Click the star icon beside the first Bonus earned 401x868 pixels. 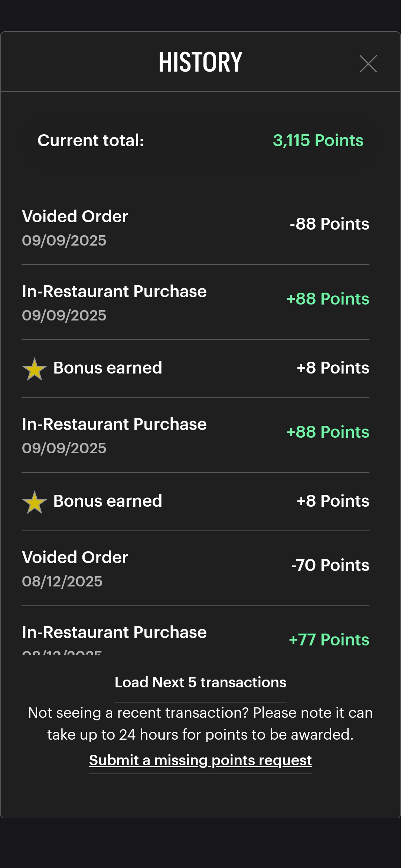pyautogui.click(x=35, y=369)
